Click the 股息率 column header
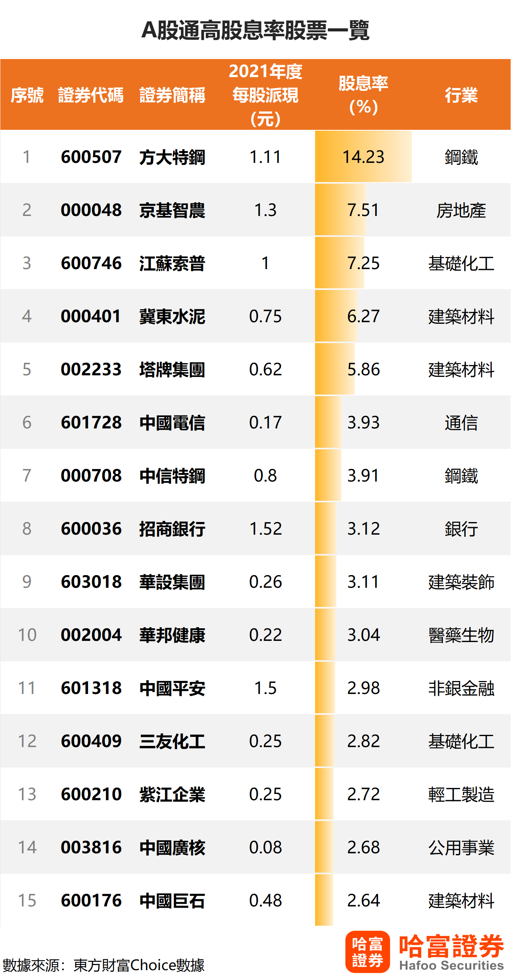Screen dimensions: 511x980 click(x=363, y=95)
